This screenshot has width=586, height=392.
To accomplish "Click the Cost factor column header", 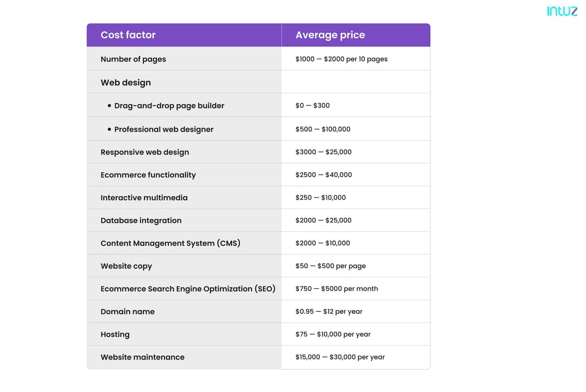I will point(128,35).
